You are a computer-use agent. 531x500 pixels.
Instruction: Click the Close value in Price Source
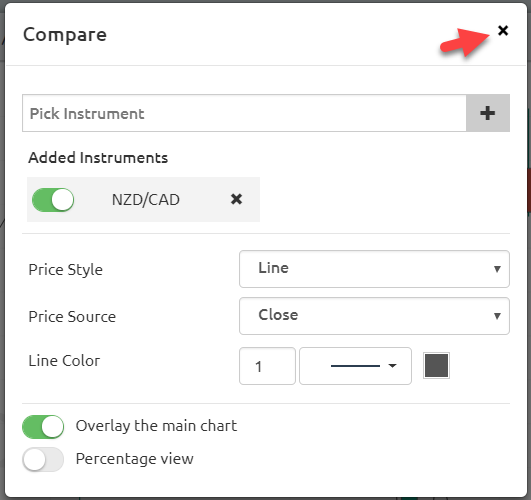pyautogui.click(x=278, y=315)
